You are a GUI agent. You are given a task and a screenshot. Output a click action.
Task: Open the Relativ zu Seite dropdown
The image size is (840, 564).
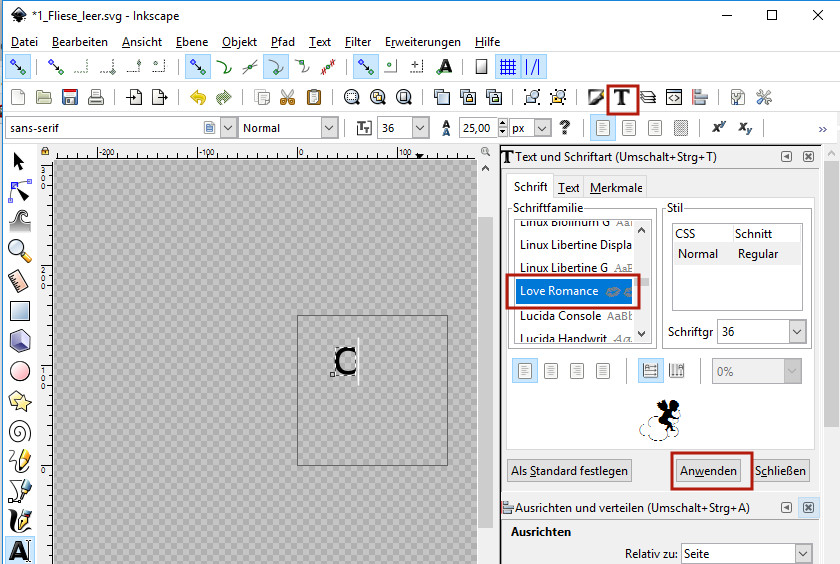click(802, 553)
